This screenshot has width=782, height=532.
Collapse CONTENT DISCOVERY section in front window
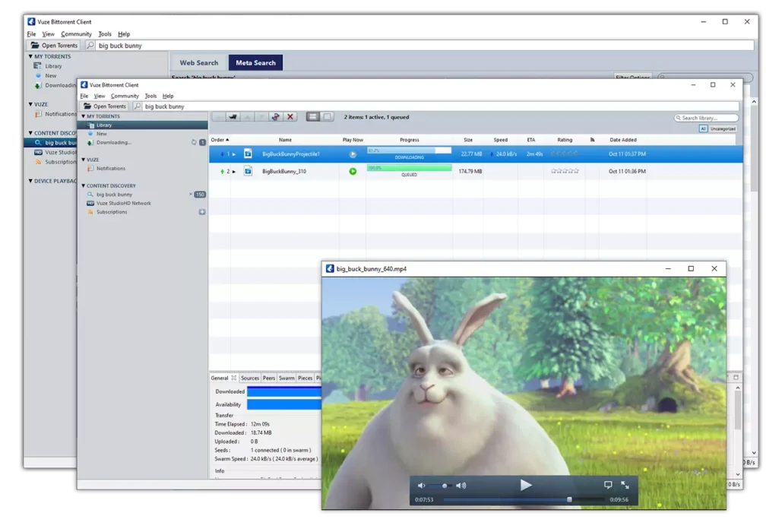point(84,185)
